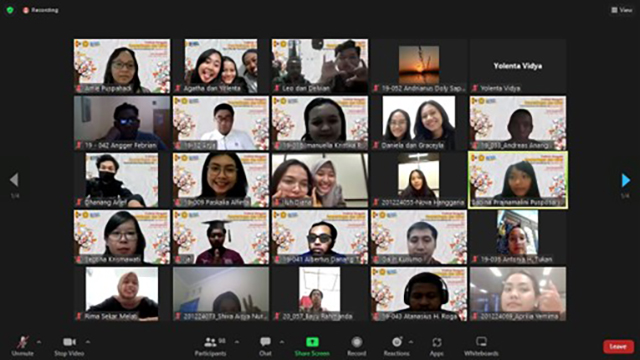Unmute the microphone

tap(22, 346)
